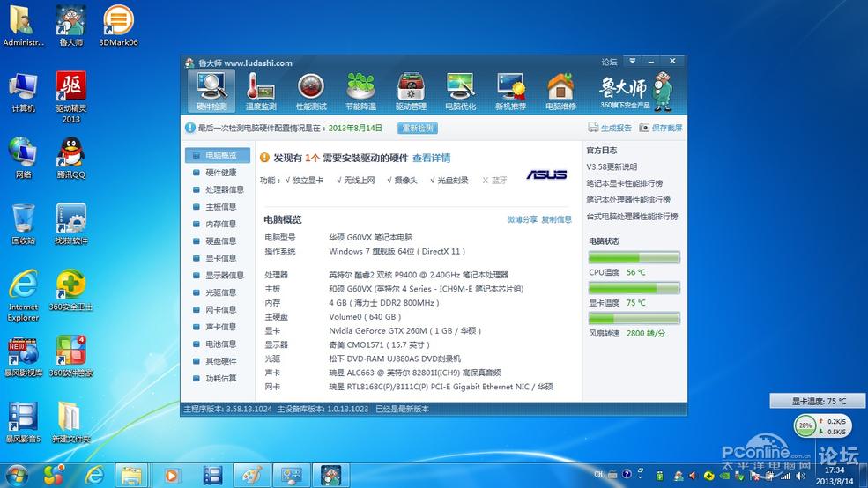Click the 显卡温度: 75 ℃ desktop widget
Viewport: 868px width, 488px height.
point(817,401)
